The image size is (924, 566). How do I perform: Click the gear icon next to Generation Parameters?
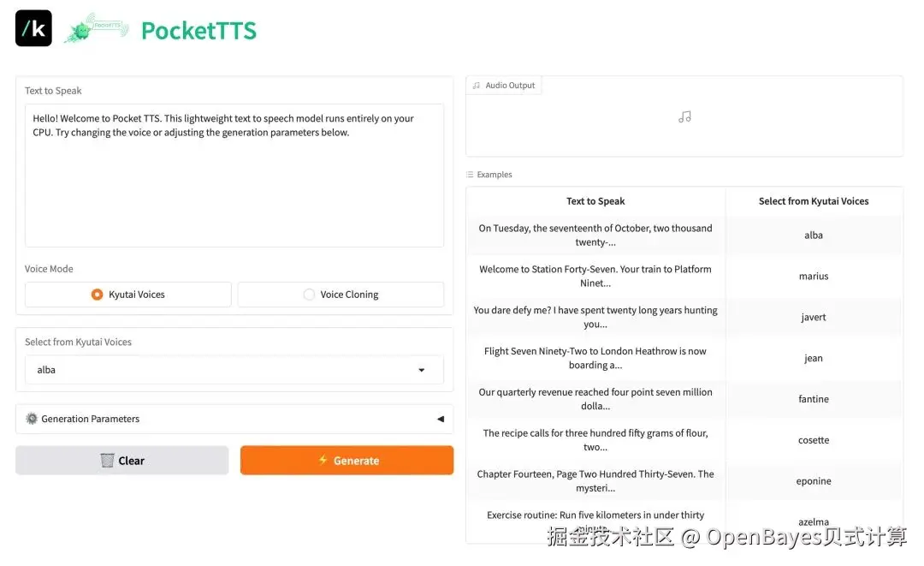tap(32, 419)
